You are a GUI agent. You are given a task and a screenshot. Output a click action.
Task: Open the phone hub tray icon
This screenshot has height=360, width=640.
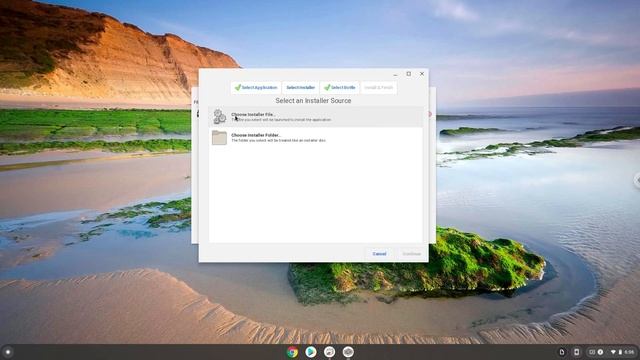click(576, 352)
